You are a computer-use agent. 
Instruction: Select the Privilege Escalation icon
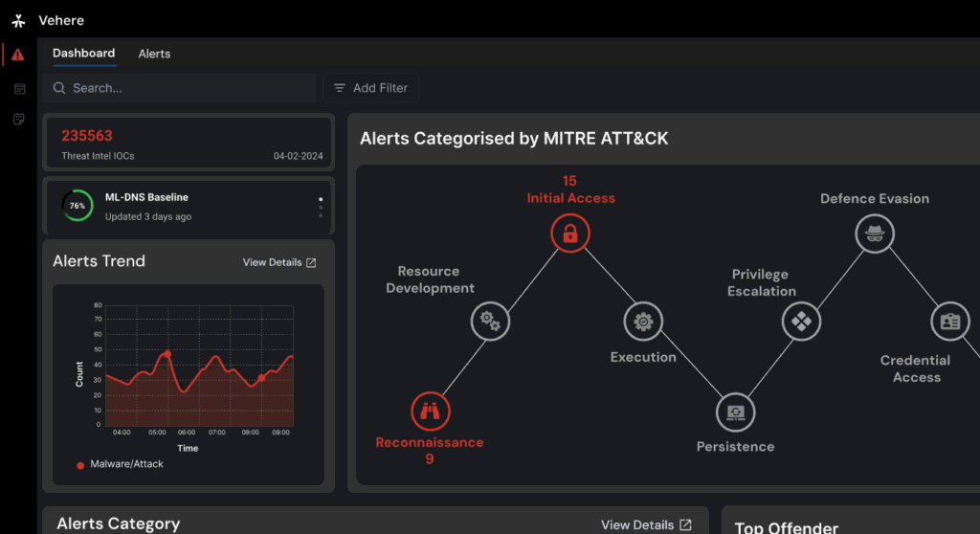[x=801, y=322]
